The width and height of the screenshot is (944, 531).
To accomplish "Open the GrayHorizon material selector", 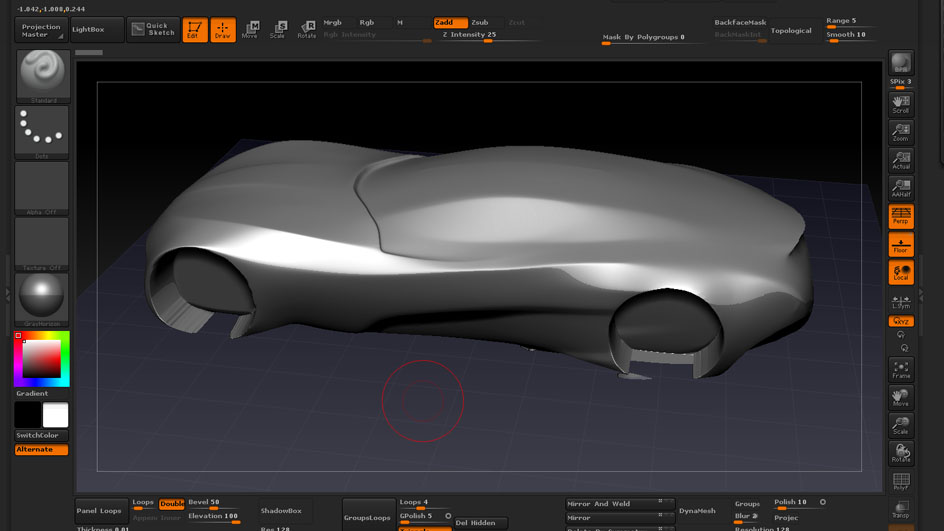I will tap(42, 299).
